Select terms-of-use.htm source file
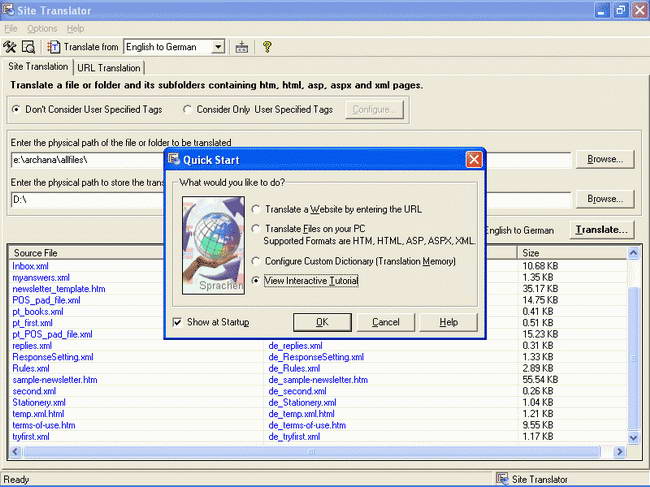Viewport: 650px width, 487px height. [44, 425]
